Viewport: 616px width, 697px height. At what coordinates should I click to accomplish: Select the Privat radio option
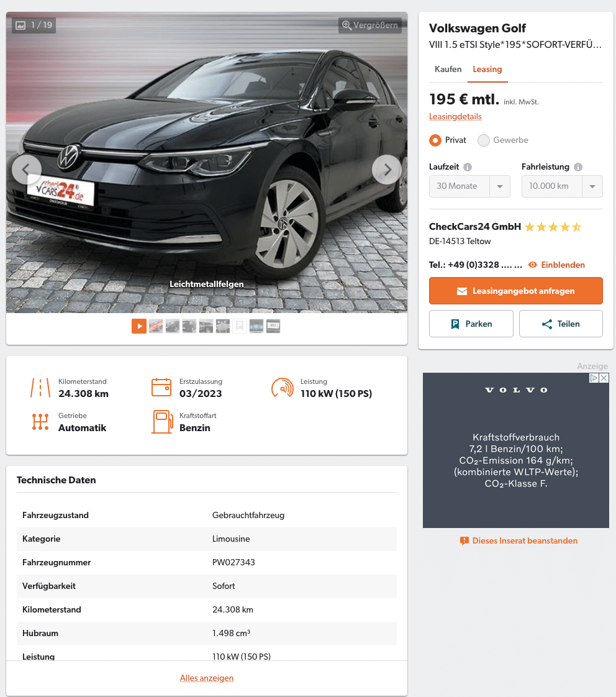(435, 140)
